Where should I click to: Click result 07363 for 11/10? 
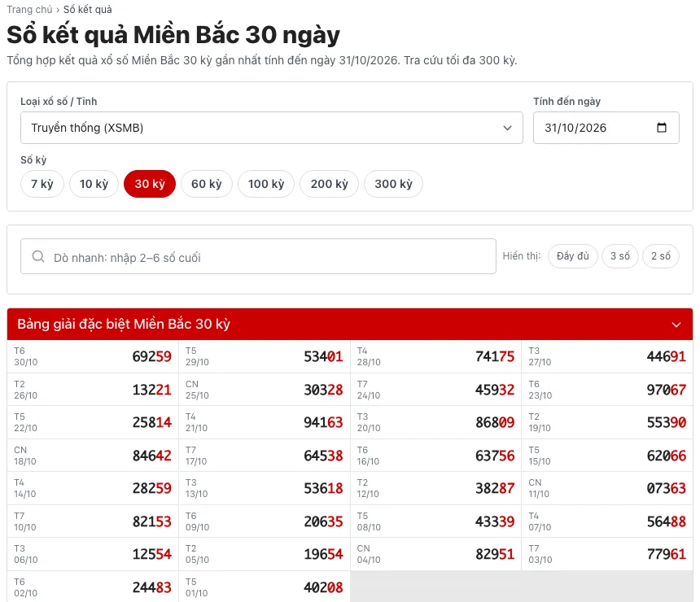pos(666,488)
